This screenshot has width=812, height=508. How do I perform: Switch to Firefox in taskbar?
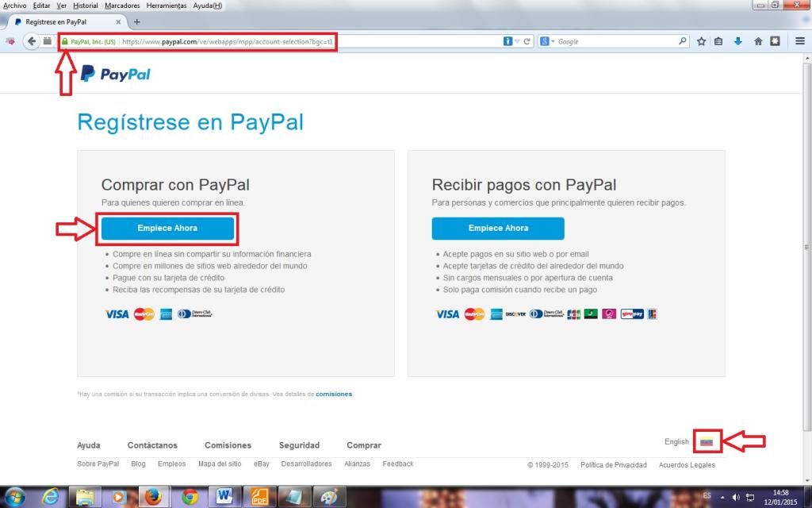[x=153, y=498]
